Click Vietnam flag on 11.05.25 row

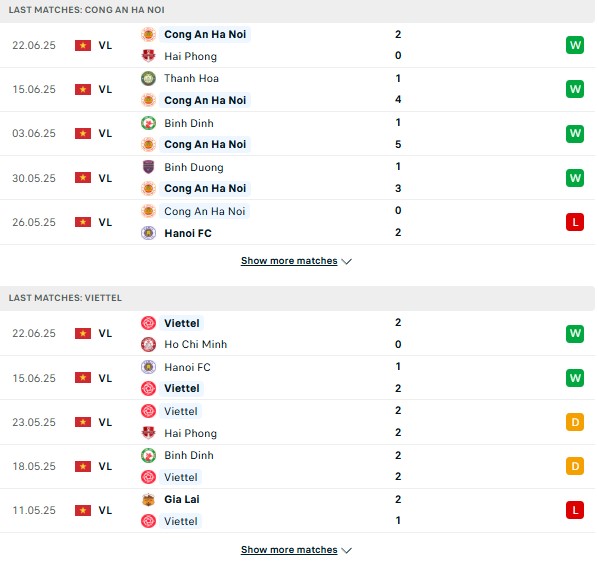coord(83,510)
